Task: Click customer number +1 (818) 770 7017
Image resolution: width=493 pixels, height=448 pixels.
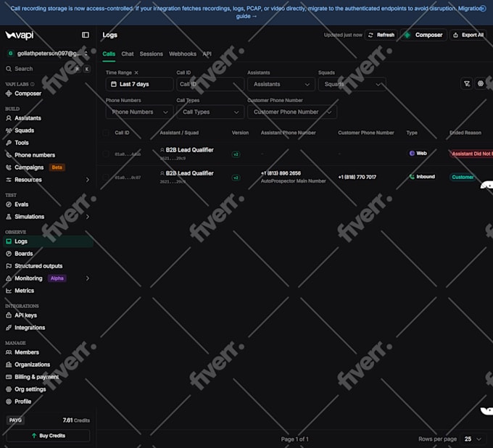Action: [x=357, y=177]
